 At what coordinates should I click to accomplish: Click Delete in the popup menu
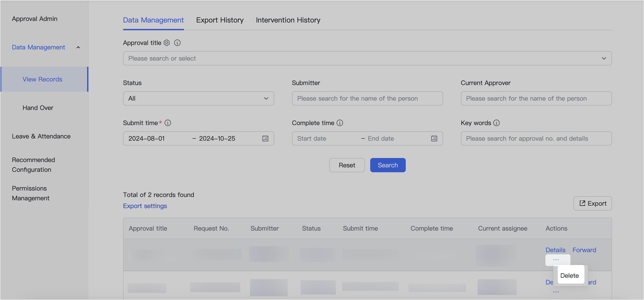point(570,275)
